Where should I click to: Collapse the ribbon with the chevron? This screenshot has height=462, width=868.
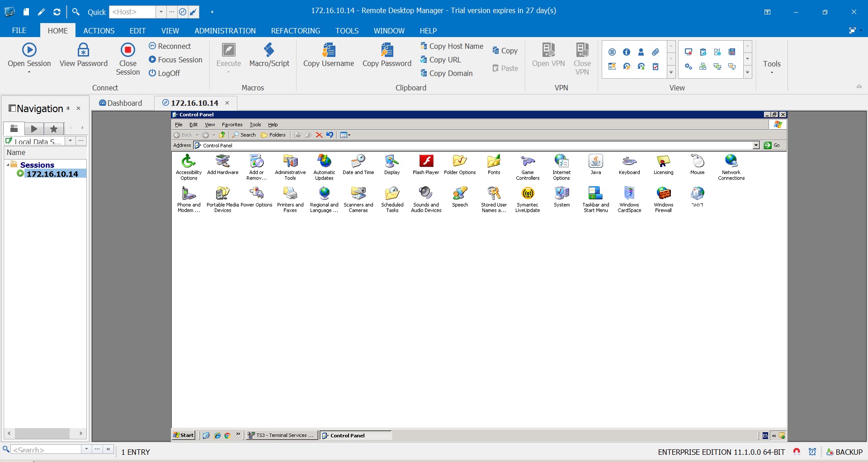859,87
